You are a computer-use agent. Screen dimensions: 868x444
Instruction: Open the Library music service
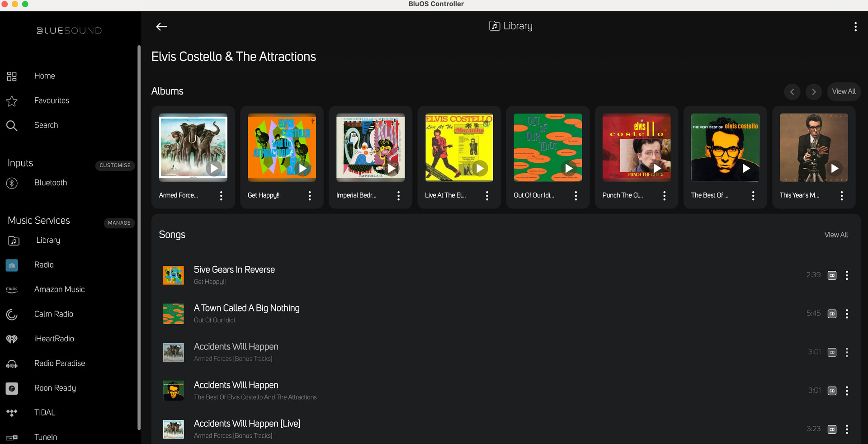click(48, 240)
